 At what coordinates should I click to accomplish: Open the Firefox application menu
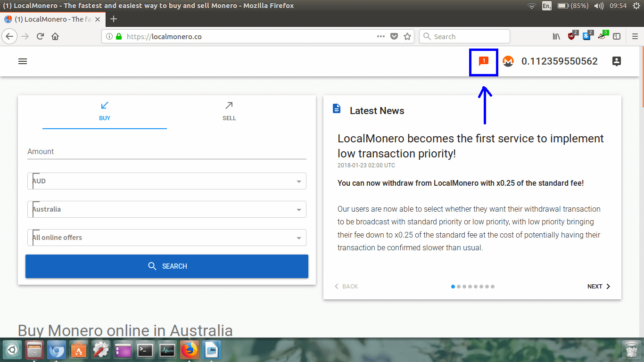click(x=635, y=36)
